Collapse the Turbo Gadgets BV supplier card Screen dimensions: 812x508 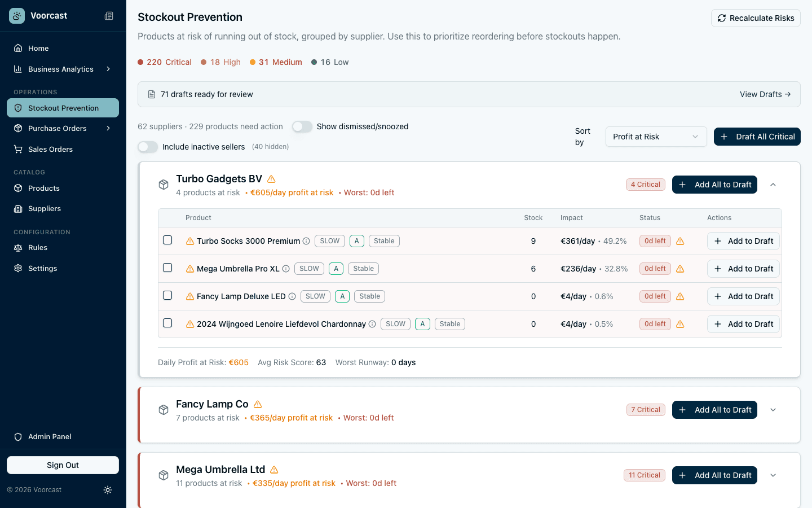(773, 185)
